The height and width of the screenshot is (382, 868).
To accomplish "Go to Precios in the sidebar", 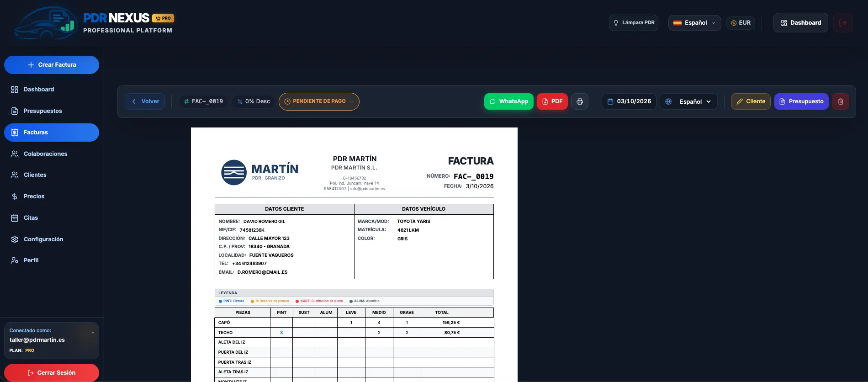I will click(x=52, y=196).
